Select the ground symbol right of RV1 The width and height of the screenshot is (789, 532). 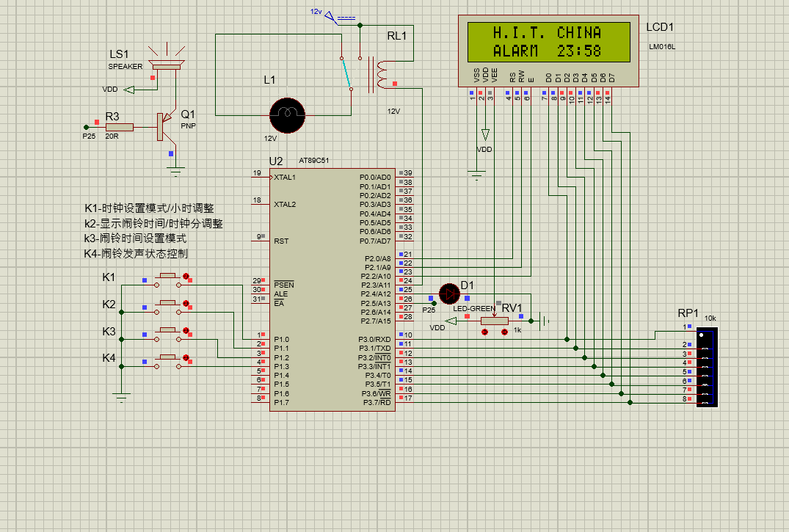pos(545,321)
